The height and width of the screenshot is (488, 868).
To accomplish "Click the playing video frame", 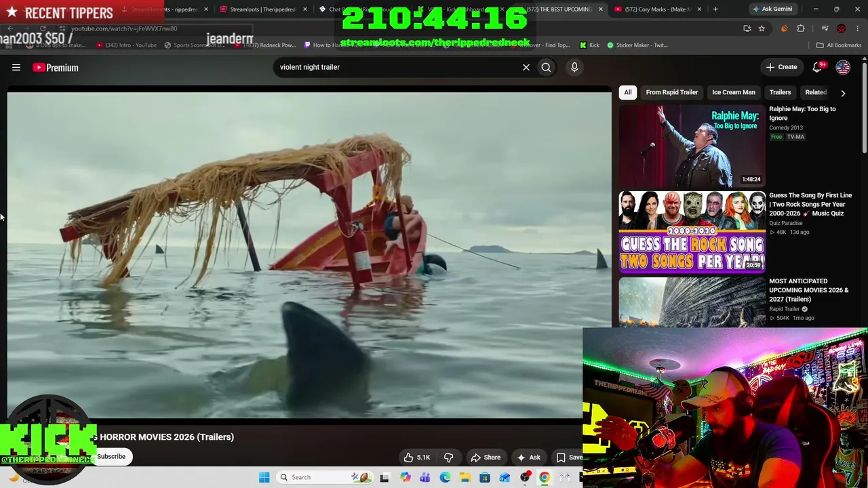I will click(x=309, y=255).
